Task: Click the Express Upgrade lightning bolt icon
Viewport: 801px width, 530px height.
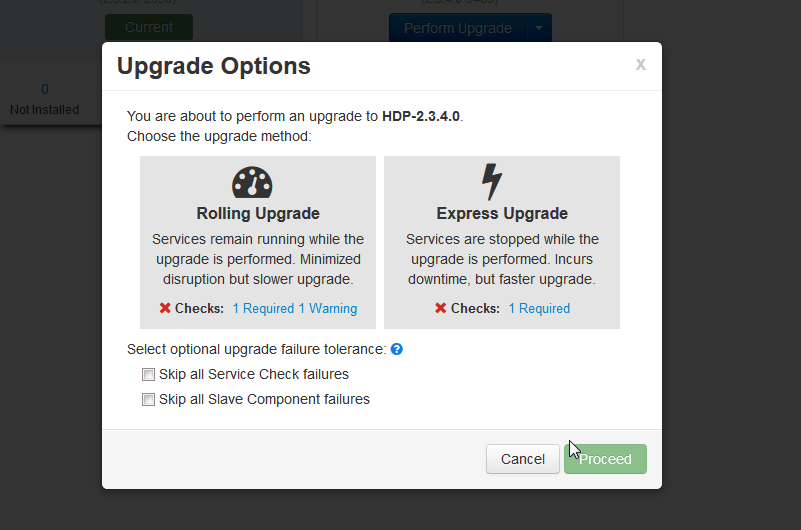Action: (491, 182)
